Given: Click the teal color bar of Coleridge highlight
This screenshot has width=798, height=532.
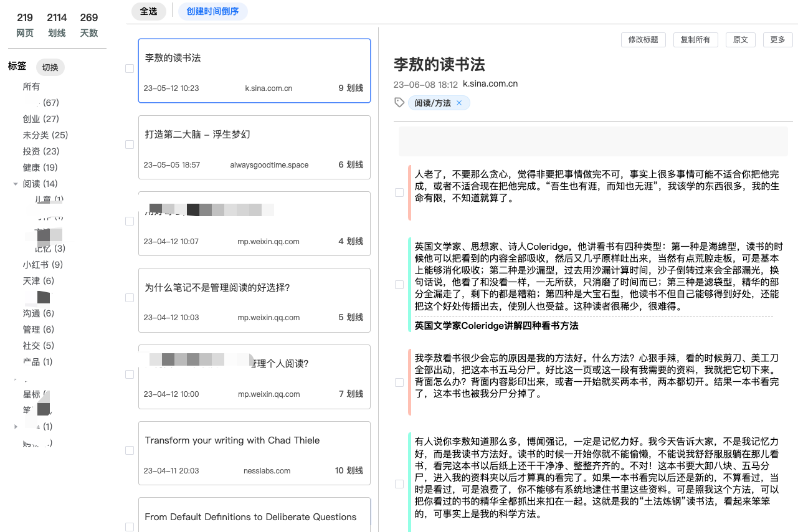Looking at the screenshot, I should click(409, 285).
